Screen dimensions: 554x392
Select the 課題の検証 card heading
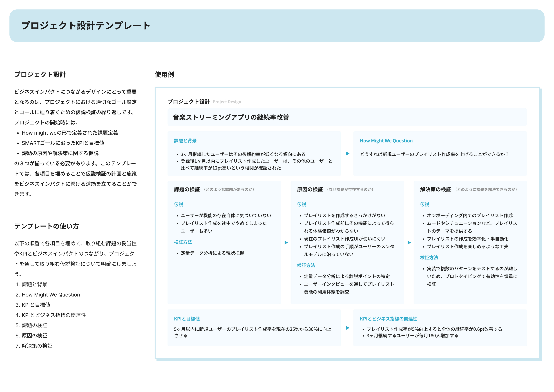tap(187, 189)
